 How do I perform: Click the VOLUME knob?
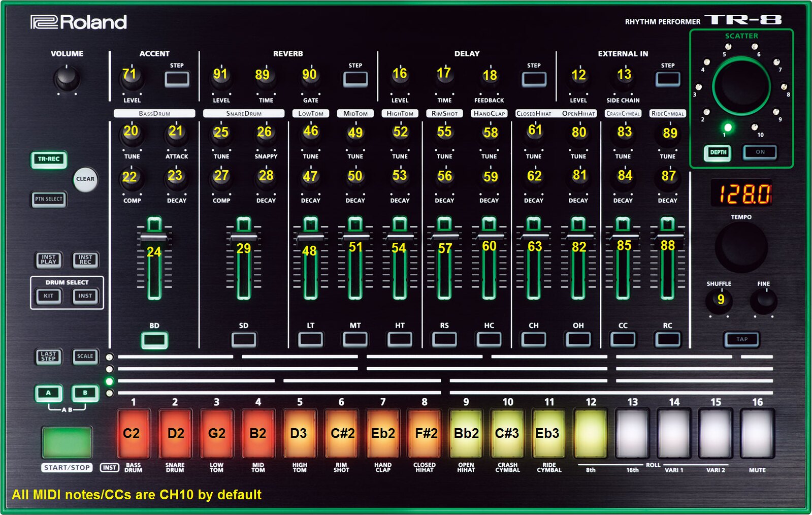67,79
